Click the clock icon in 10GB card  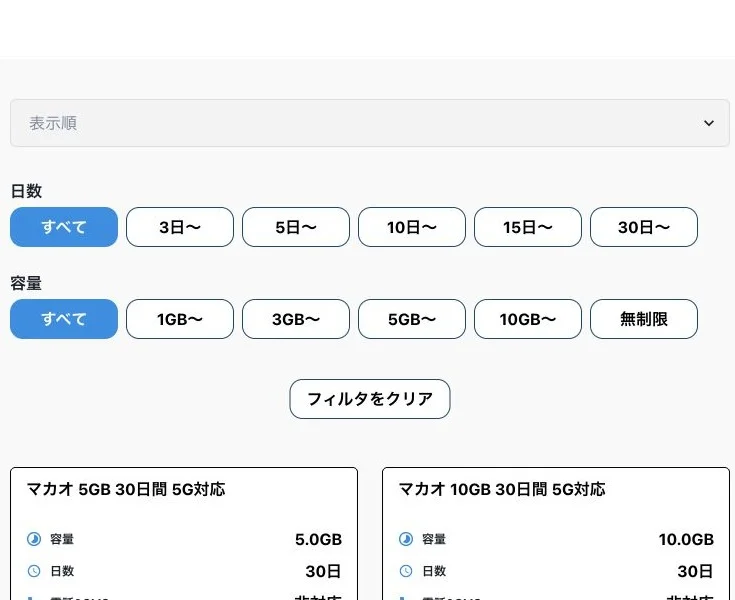[x=406, y=571]
